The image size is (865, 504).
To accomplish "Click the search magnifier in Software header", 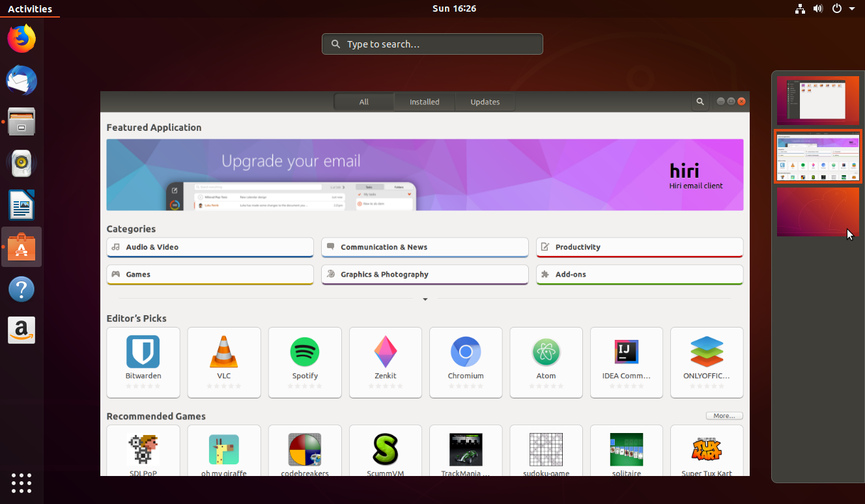I will tap(700, 102).
